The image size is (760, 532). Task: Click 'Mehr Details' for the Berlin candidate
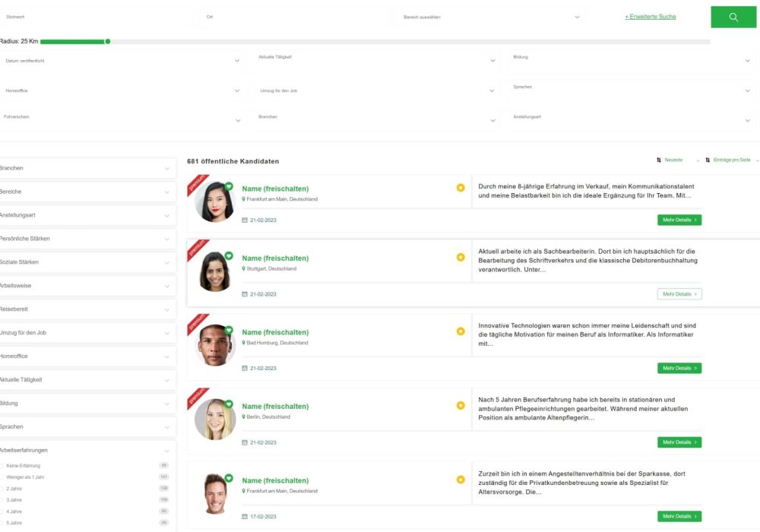click(x=679, y=442)
